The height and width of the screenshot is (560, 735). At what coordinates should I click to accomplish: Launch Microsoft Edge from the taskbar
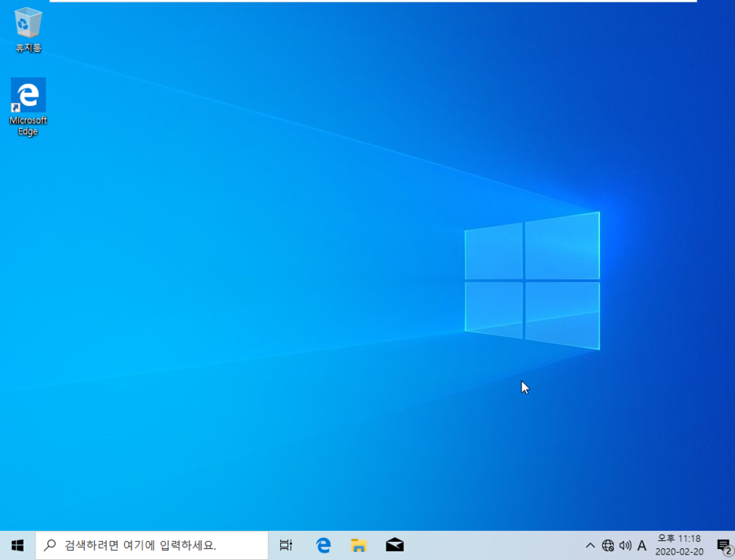(x=323, y=545)
